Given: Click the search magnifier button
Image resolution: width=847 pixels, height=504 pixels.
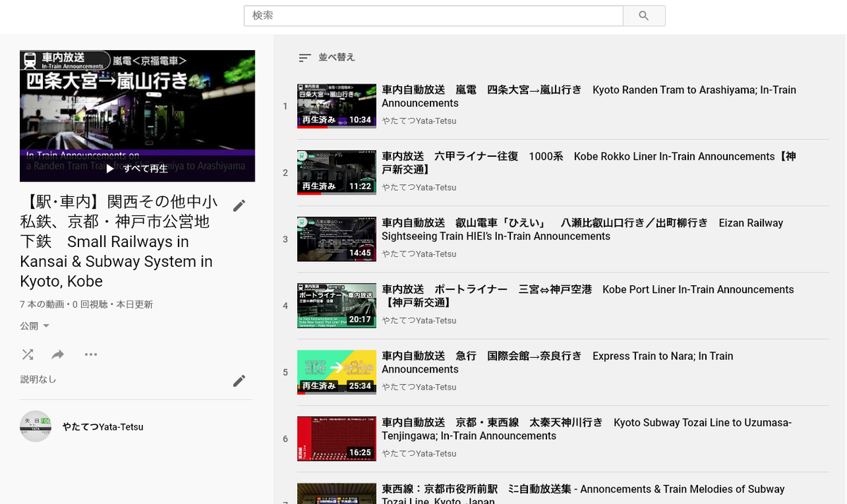Looking at the screenshot, I should (x=644, y=16).
